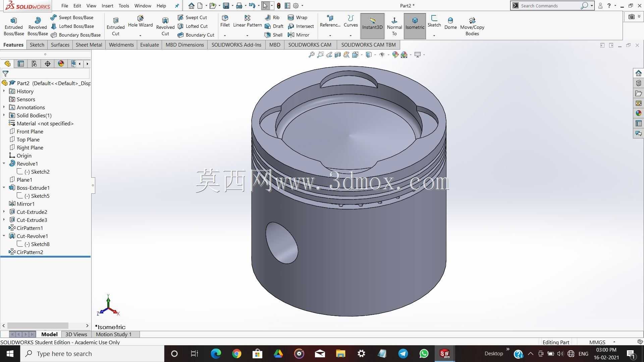Click the feature tree filter field

click(x=46, y=73)
